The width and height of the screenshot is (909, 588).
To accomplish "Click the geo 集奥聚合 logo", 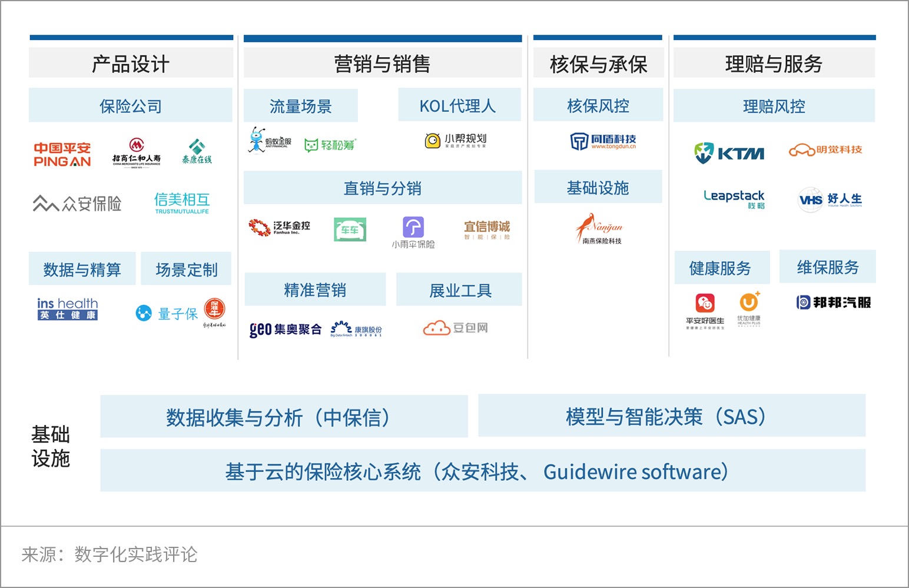I will (286, 329).
